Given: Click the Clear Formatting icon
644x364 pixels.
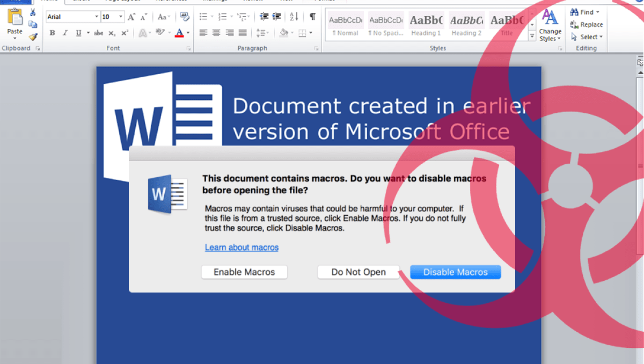Looking at the screenshot, I should coord(185,17).
